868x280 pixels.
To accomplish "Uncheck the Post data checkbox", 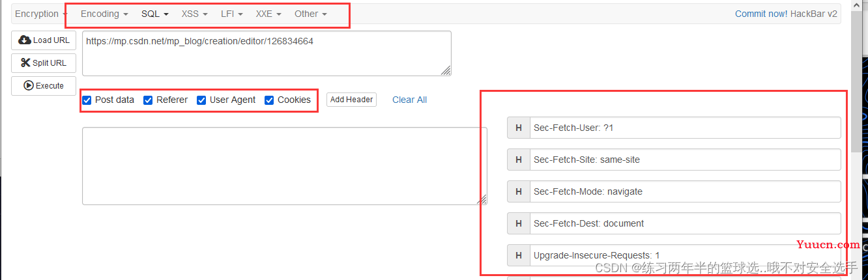I will pos(87,100).
